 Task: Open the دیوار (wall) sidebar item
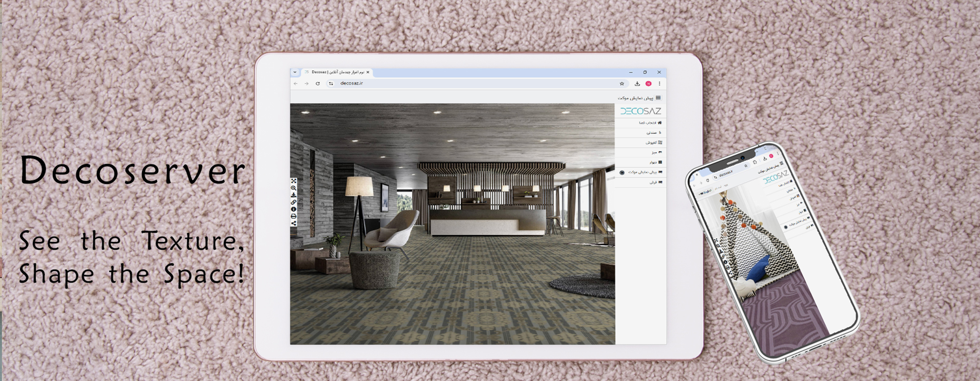pyautogui.click(x=655, y=162)
